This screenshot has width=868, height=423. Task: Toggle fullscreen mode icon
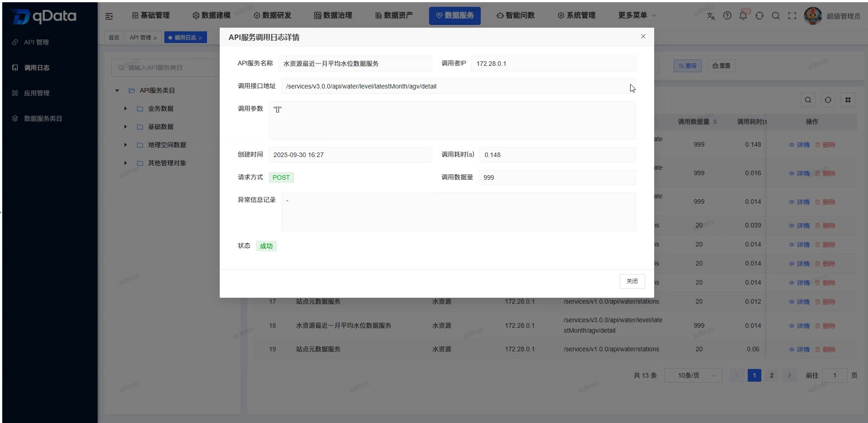pyautogui.click(x=792, y=16)
